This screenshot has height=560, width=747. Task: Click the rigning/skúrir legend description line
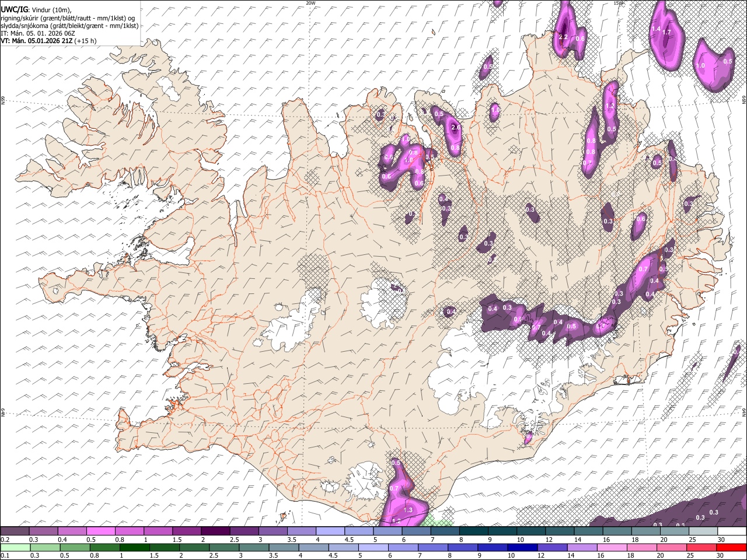68,17
